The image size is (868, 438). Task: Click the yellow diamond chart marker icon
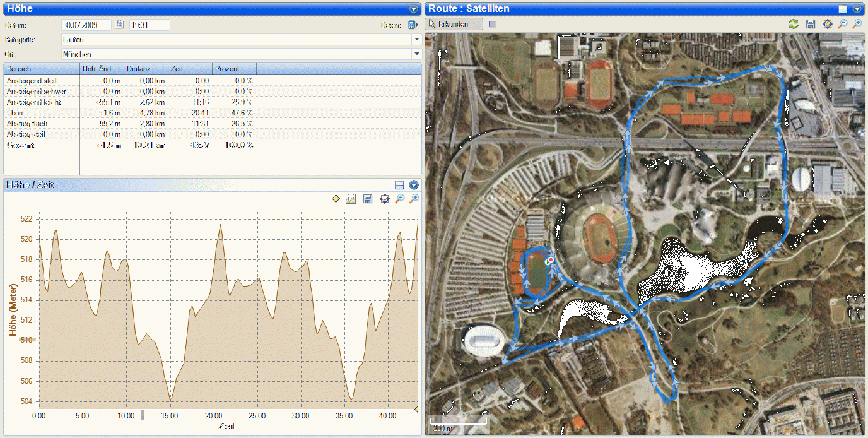(336, 199)
